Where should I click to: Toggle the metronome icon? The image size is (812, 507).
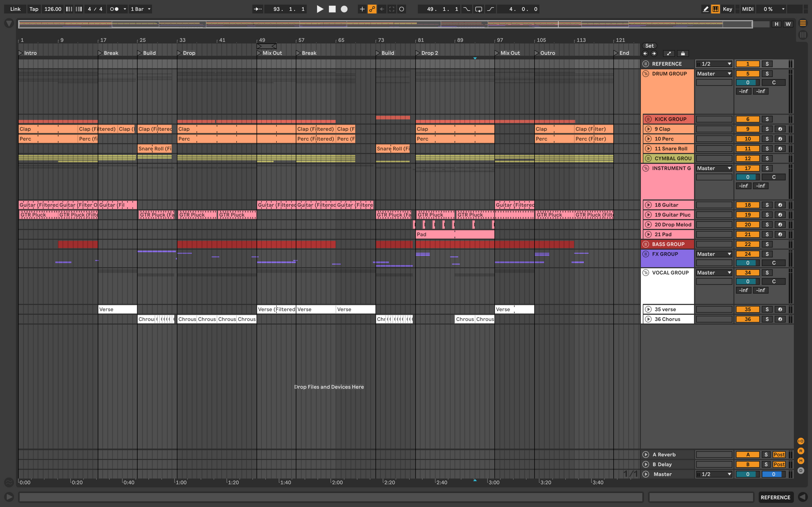click(x=114, y=9)
